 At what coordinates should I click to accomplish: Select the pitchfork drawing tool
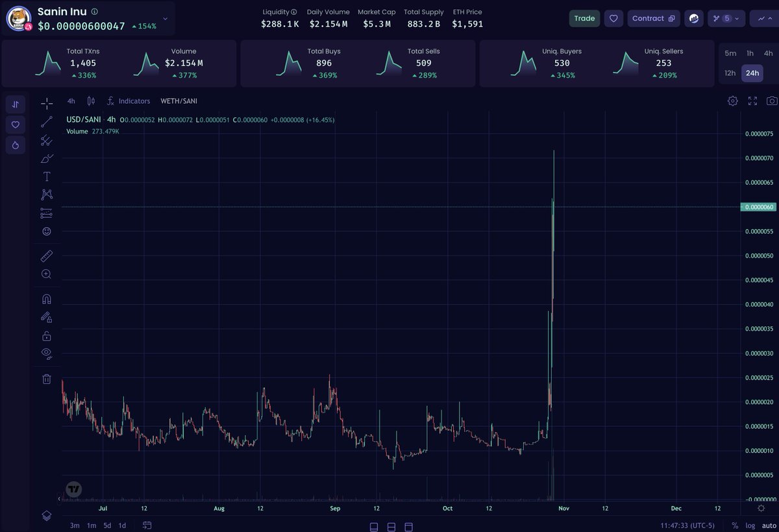pyautogui.click(x=47, y=140)
